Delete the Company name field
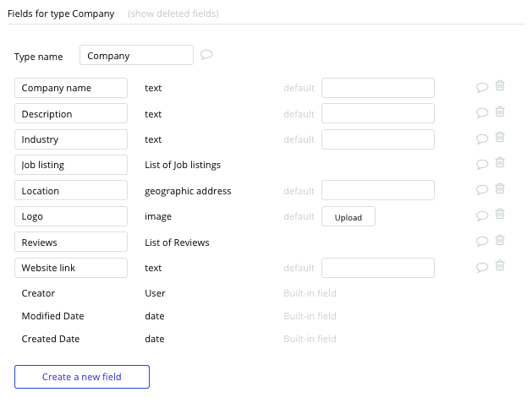 (500, 85)
